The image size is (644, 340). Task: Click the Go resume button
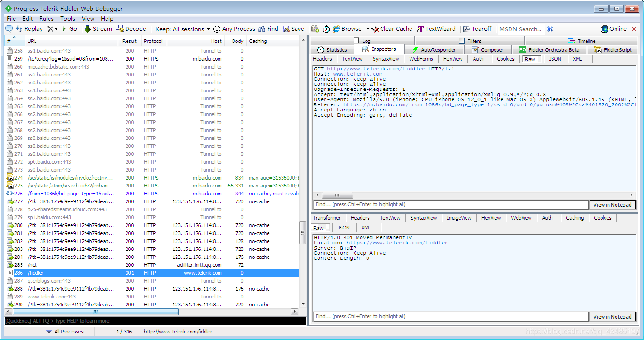(x=69, y=29)
